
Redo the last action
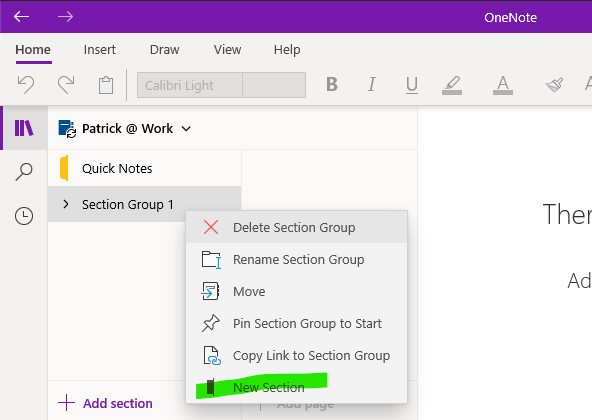click(x=66, y=85)
